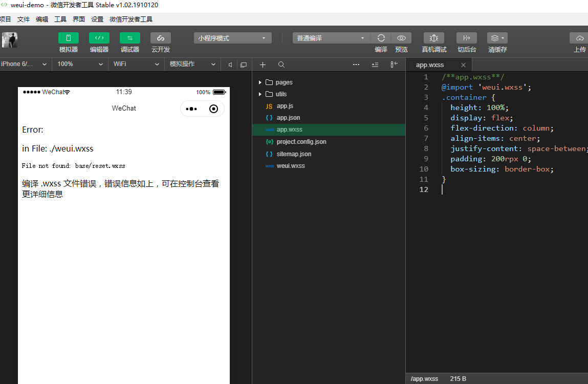The height and width of the screenshot is (384, 588).
Task: Open the WeChat DevTools (微信开发者工具) menu
Action: click(131, 19)
